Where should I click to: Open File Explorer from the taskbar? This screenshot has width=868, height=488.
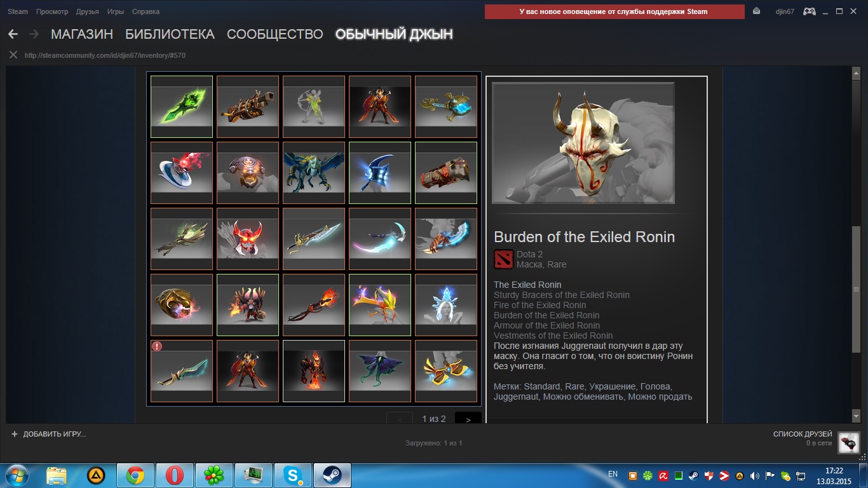tap(57, 475)
